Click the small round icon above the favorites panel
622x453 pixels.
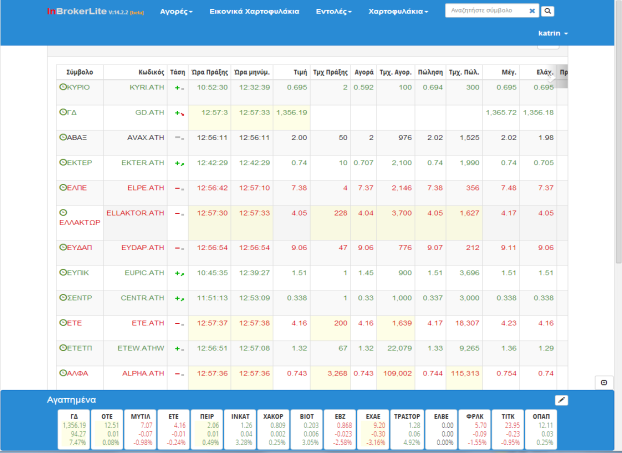603,382
